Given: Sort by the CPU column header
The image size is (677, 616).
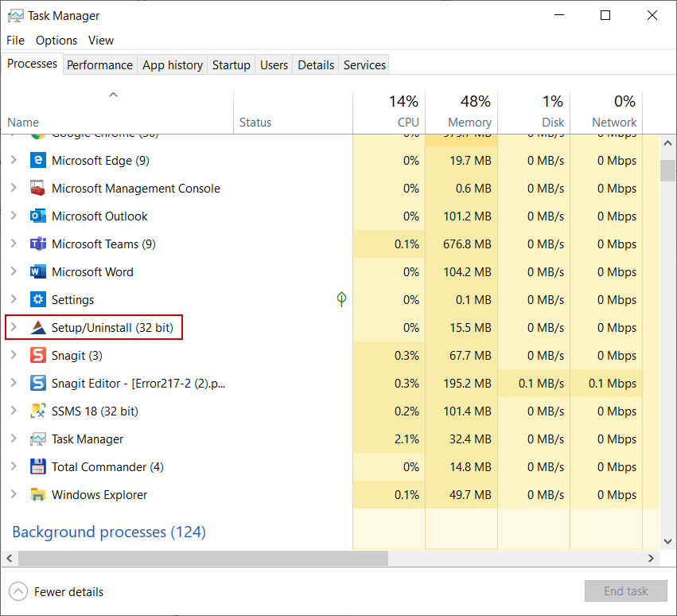Looking at the screenshot, I should tap(389, 112).
